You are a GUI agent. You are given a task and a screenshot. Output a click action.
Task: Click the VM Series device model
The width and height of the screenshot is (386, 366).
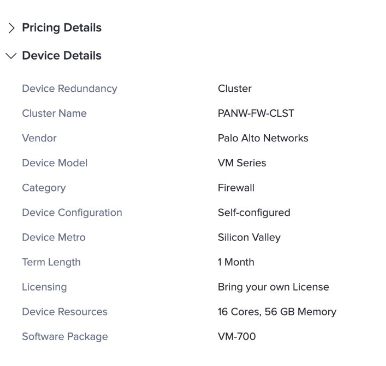[242, 163]
